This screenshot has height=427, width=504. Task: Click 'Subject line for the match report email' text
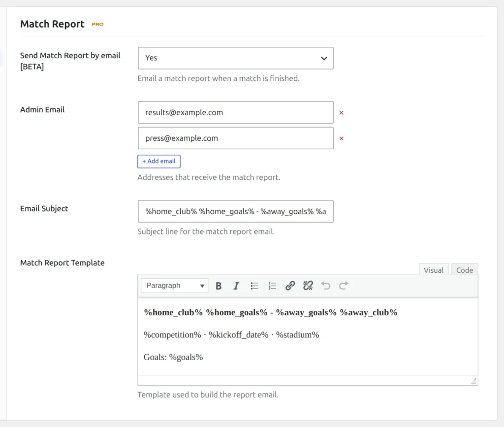tap(206, 231)
